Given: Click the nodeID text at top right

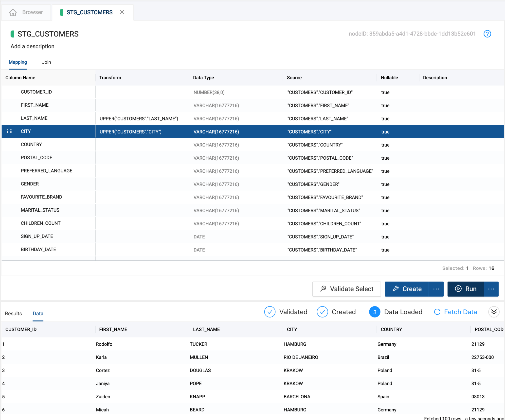Looking at the screenshot, I should (x=412, y=34).
